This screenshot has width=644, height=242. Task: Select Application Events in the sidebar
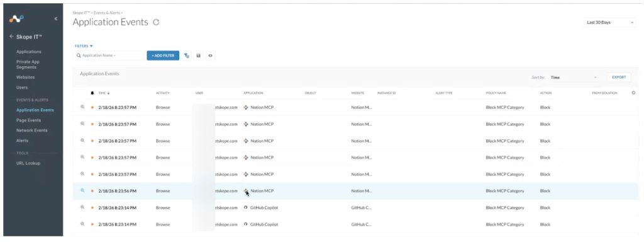point(35,110)
